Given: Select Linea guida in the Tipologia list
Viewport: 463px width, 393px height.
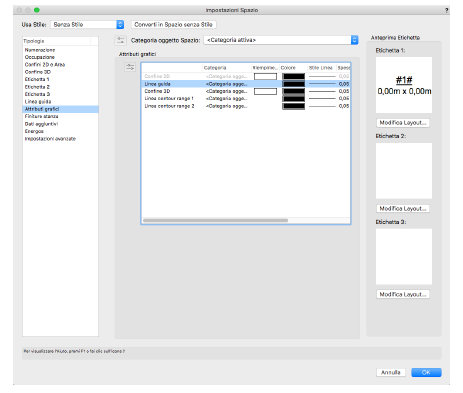Looking at the screenshot, I should [60, 101].
